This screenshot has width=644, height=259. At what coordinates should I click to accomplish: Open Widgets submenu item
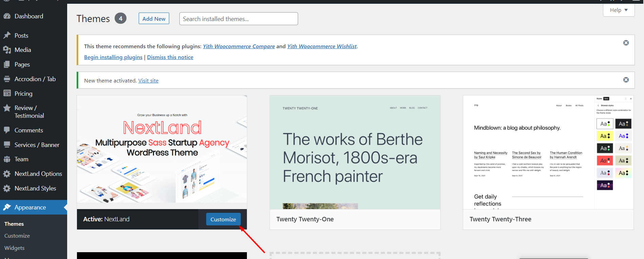[14, 248]
